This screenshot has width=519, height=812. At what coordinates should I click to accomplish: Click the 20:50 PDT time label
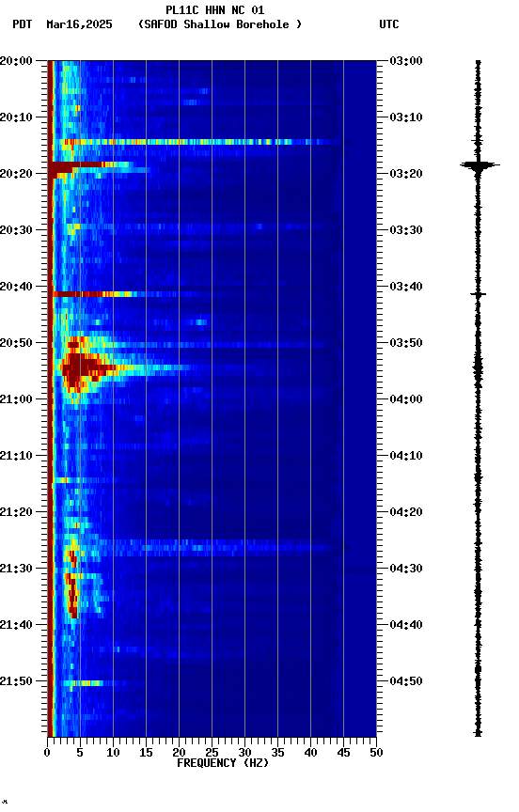[17, 343]
